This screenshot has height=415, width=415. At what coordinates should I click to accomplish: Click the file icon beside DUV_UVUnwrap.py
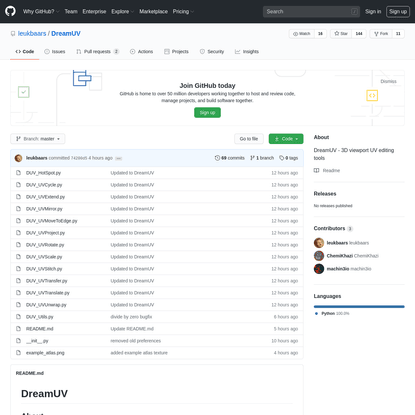pos(18,305)
